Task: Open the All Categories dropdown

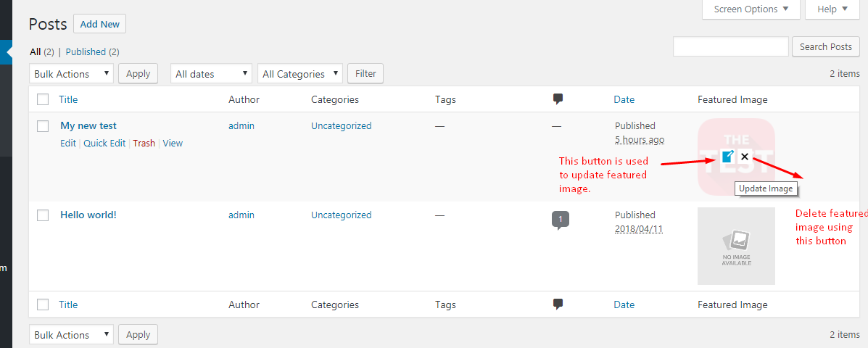Action: coord(300,73)
